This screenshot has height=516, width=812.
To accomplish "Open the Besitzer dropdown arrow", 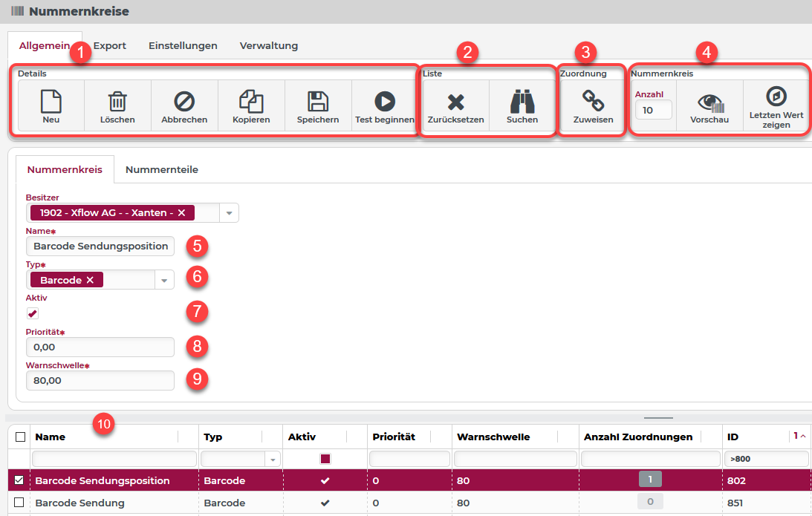I will coord(229,214).
